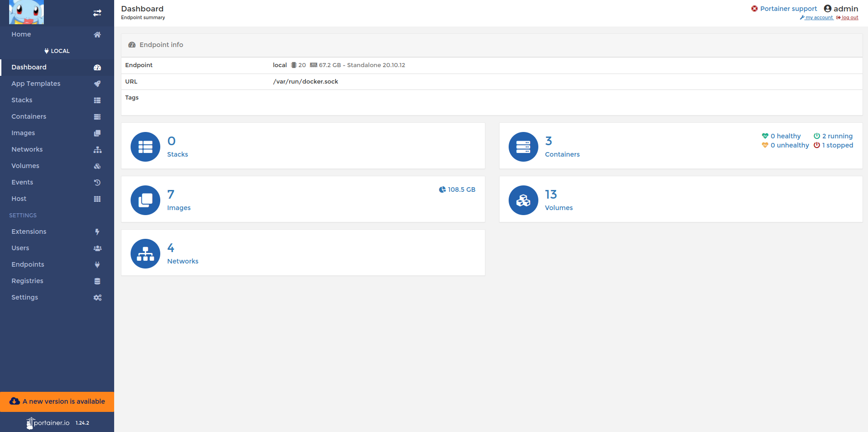The height and width of the screenshot is (432, 868).
Task: Open the Portainer support link
Action: tap(788, 9)
